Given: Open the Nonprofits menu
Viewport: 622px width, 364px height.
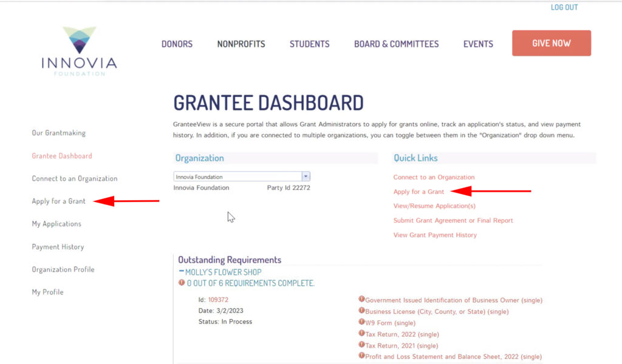Looking at the screenshot, I should click(241, 44).
